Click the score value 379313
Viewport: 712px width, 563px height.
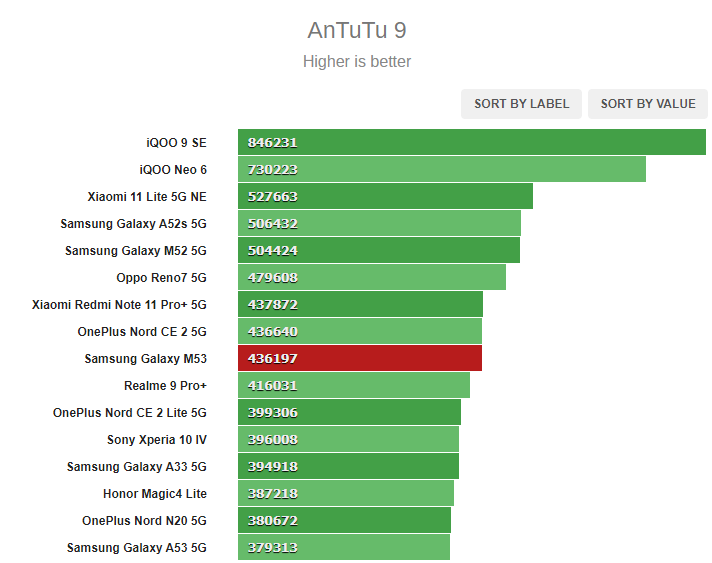tap(272, 548)
